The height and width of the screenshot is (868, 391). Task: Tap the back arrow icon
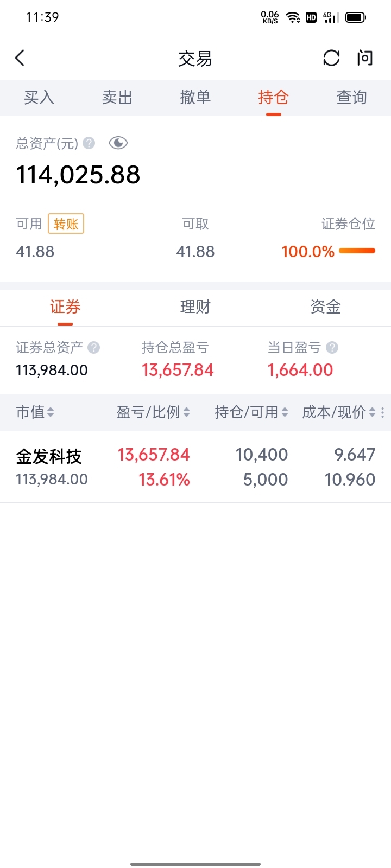pos(20,58)
